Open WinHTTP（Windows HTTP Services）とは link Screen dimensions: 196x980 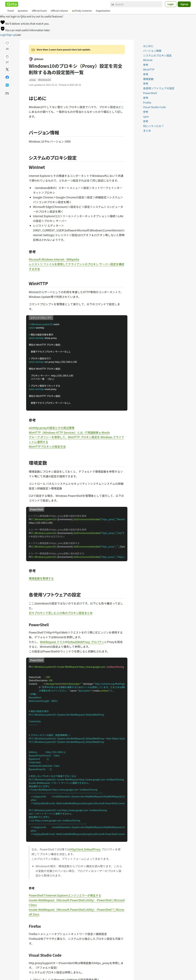pyautogui.click(x=69, y=433)
